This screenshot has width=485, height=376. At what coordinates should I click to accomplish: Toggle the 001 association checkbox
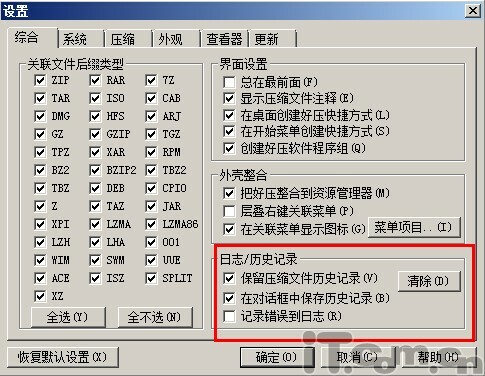pyautogui.click(x=151, y=242)
